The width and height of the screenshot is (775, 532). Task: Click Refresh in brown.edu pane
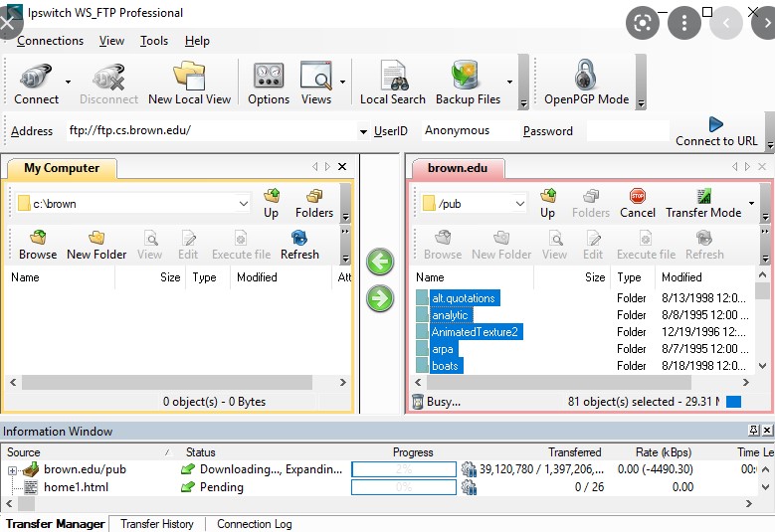pyautogui.click(x=704, y=245)
